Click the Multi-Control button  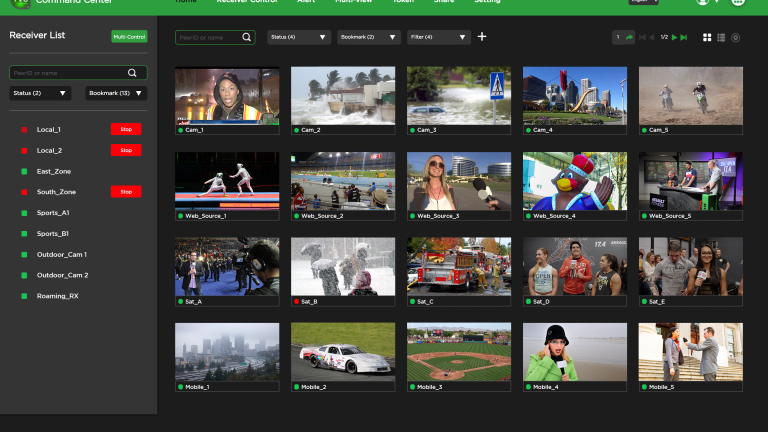point(129,37)
